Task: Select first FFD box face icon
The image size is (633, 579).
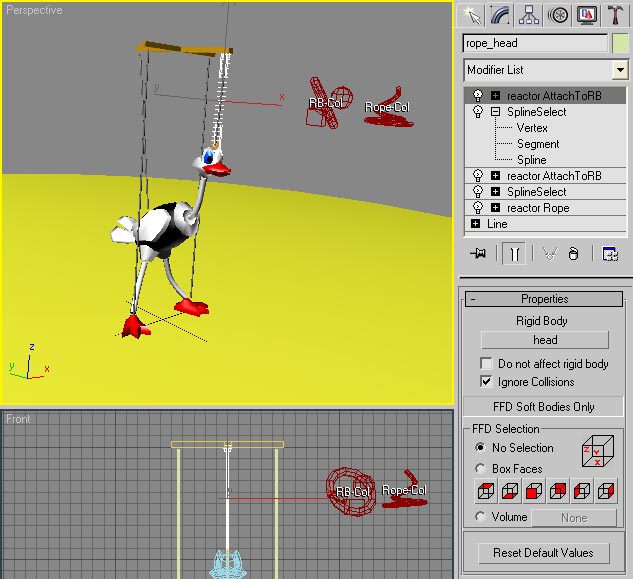Action: [x=484, y=491]
